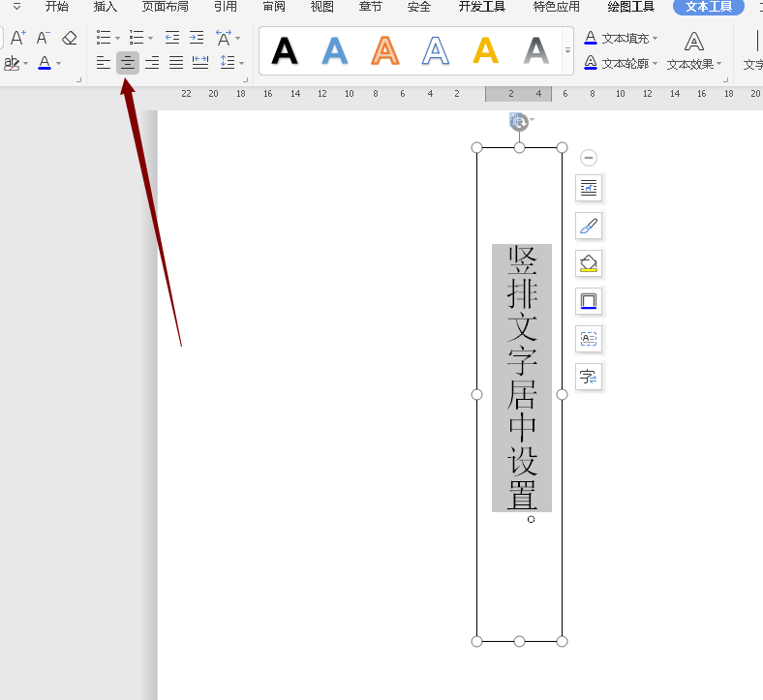The height and width of the screenshot is (700, 763).
Task: Click the 文本轮廓 button
Action: 620,64
